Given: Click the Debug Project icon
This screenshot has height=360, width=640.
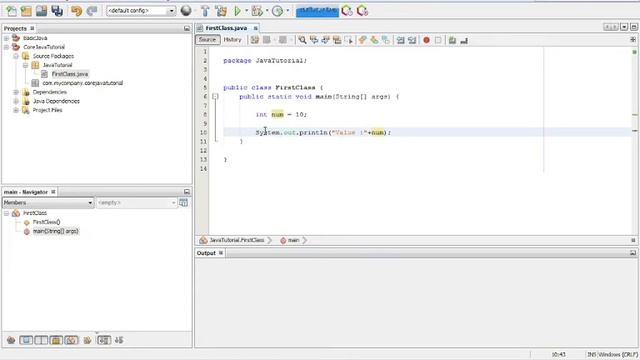Looking at the screenshot, I should [x=257, y=11].
